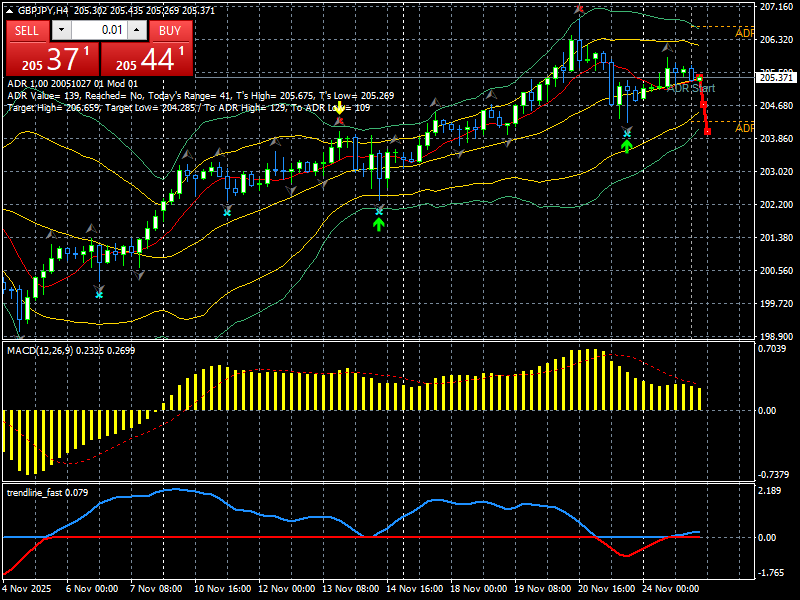Select yellow down arrow near 13 Nov
The height and width of the screenshot is (600, 800).
[339, 108]
